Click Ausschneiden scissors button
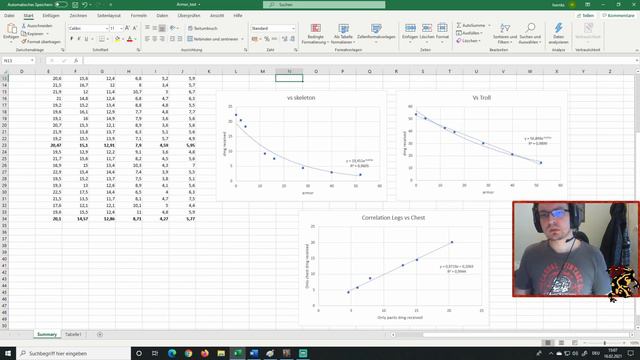This screenshot has height=360, width=640. [x=37, y=26]
